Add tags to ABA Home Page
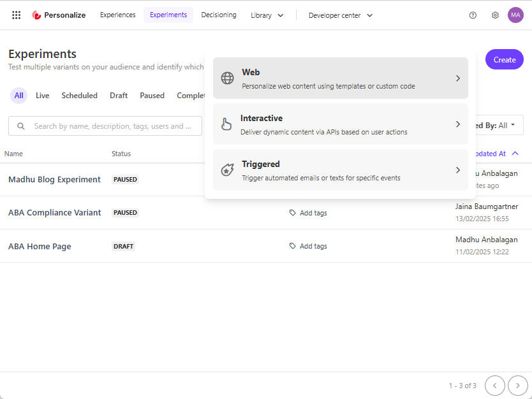 (308, 246)
